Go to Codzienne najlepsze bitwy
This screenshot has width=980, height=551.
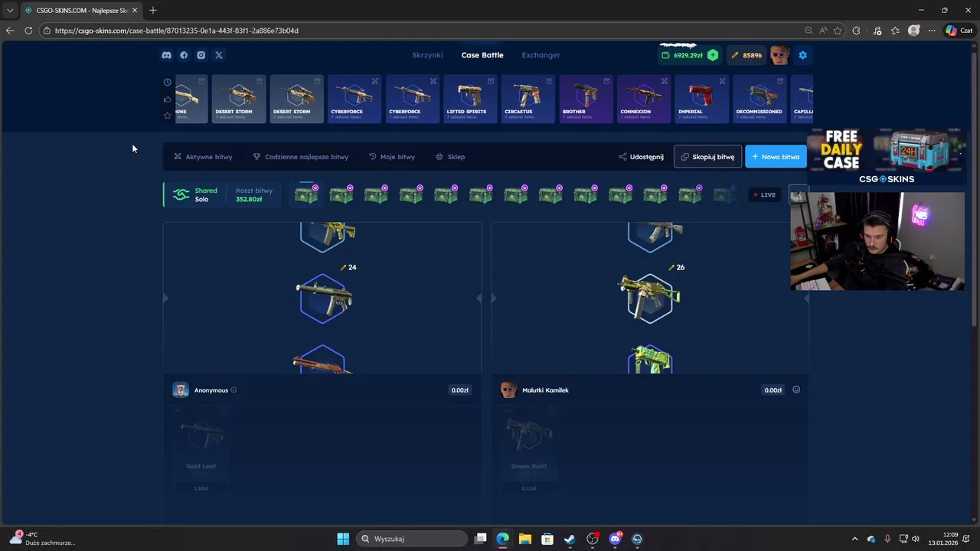300,157
